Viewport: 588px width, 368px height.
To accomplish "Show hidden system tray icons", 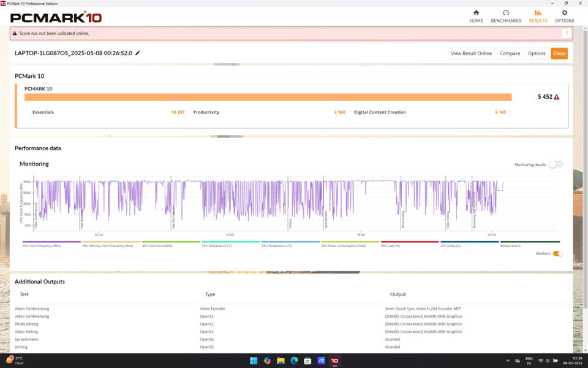I will (x=508, y=361).
